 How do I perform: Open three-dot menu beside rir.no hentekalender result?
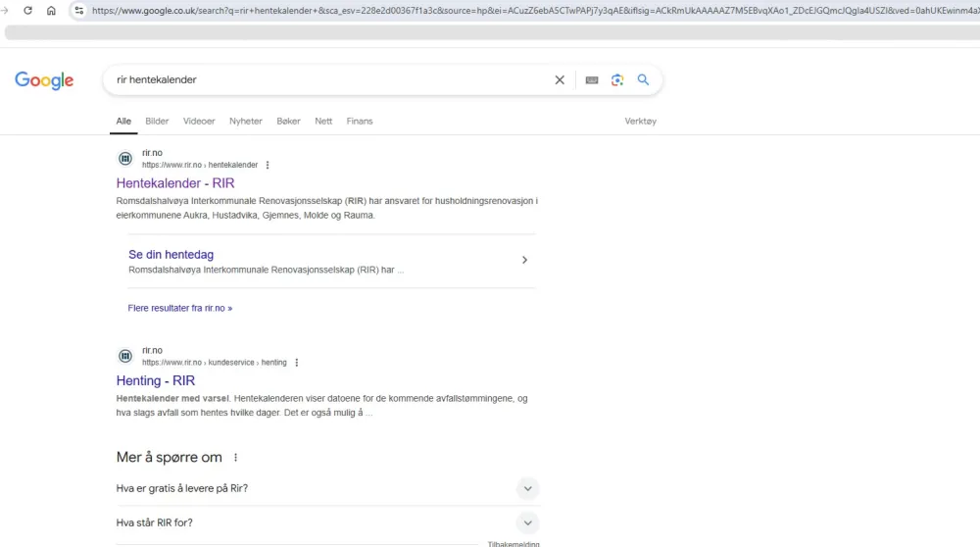tap(268, 166)
